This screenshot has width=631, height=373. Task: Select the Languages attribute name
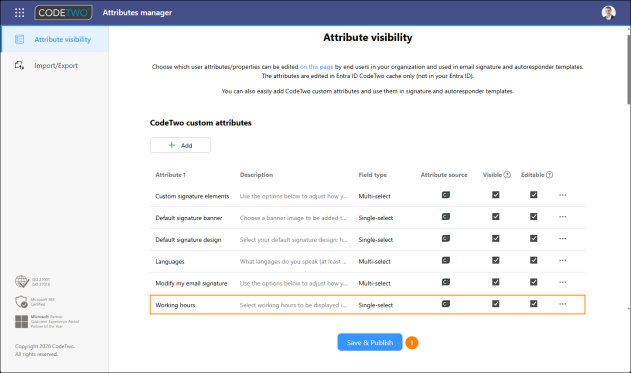coord(170,262)
